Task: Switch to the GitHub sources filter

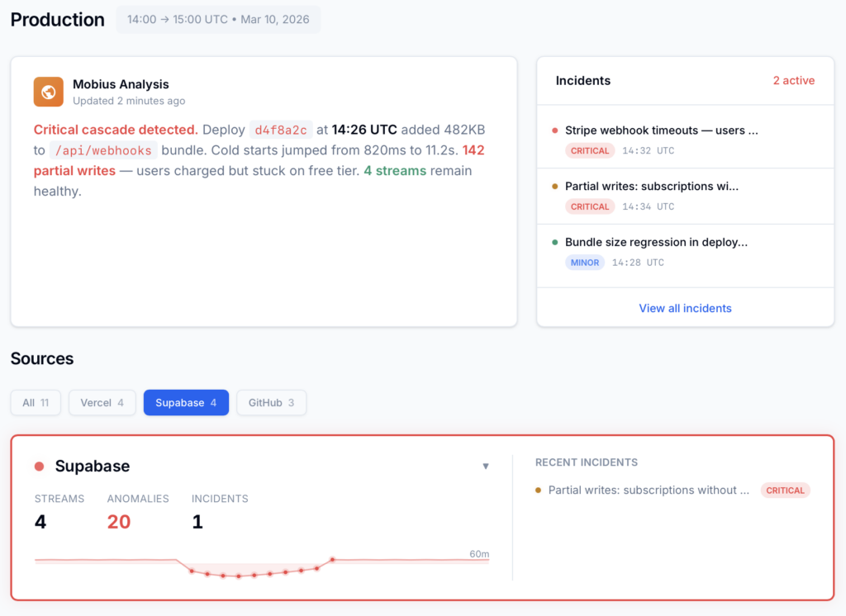Action: point(272,403)
